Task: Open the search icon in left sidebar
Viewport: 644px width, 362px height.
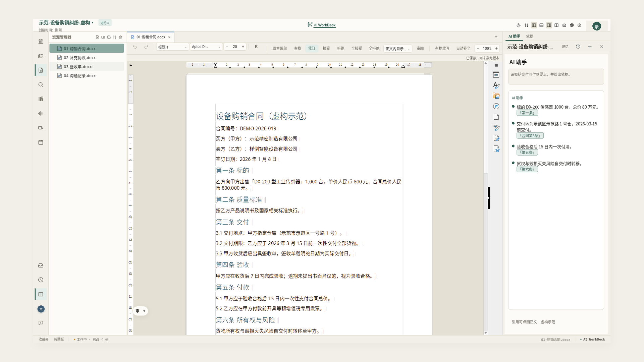Action: [x=41, y=85]
